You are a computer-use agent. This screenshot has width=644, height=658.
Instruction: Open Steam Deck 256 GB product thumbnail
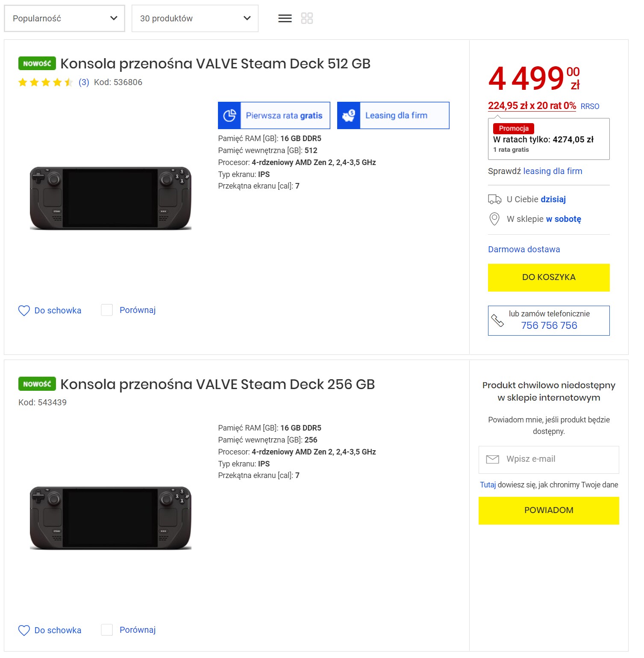111,518
